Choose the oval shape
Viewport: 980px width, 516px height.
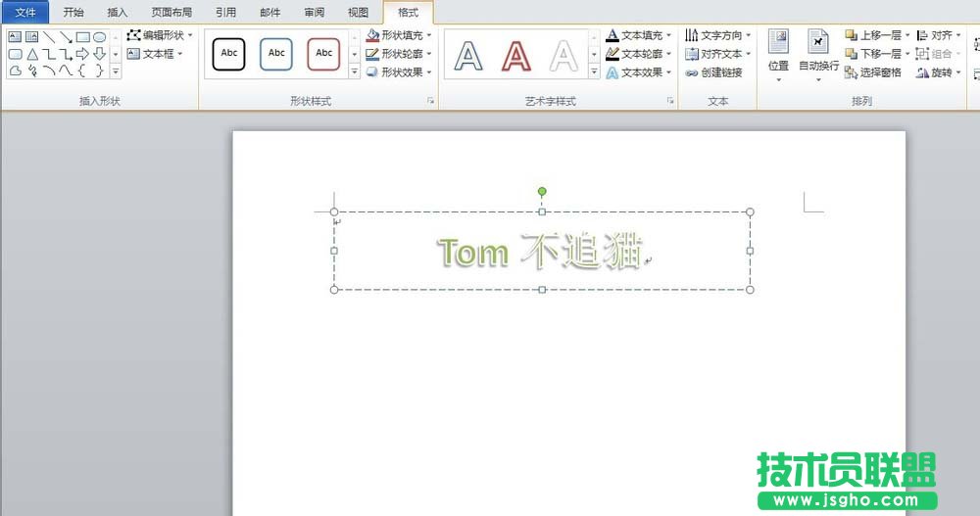click(x=99, y=37)
